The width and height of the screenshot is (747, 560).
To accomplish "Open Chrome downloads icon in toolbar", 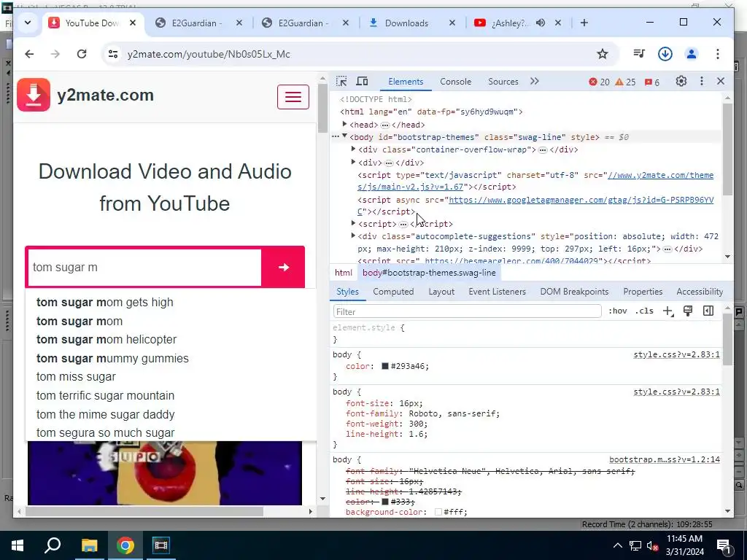I will click(665, 54).
